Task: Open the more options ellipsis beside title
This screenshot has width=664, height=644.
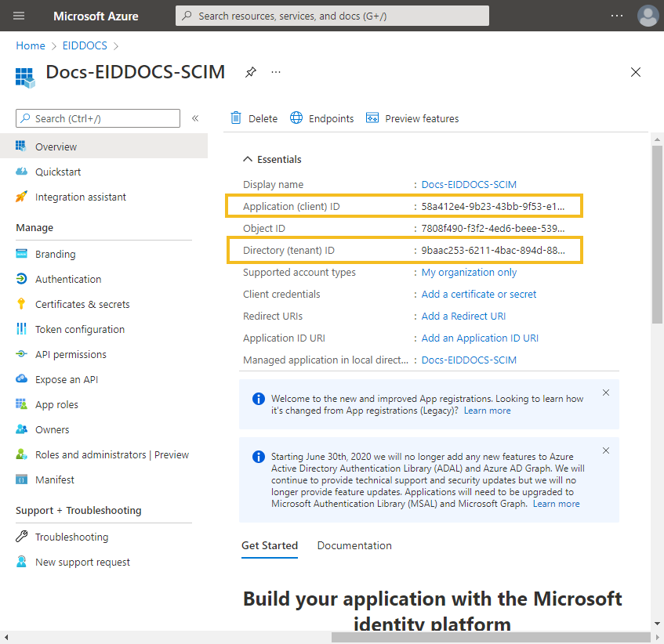Action: 276,72
